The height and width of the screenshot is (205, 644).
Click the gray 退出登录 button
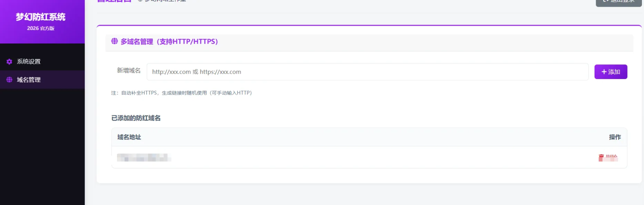[x=618, y=2]
